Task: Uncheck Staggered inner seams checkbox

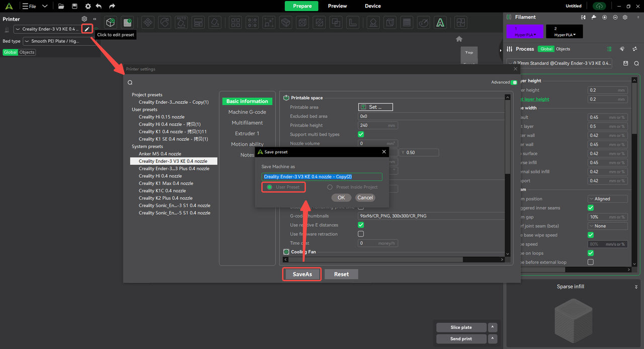Action: pos(591,208)
